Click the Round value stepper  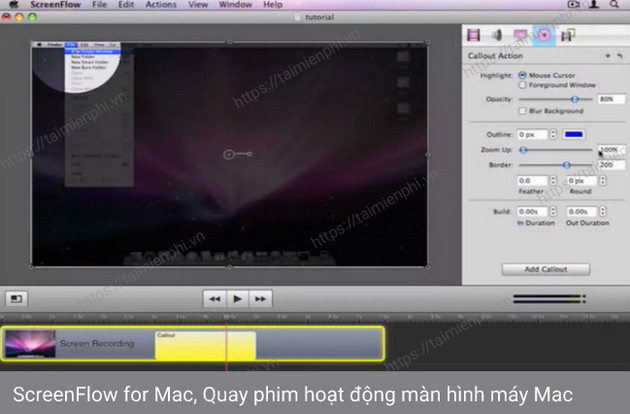tap(602, 180)
